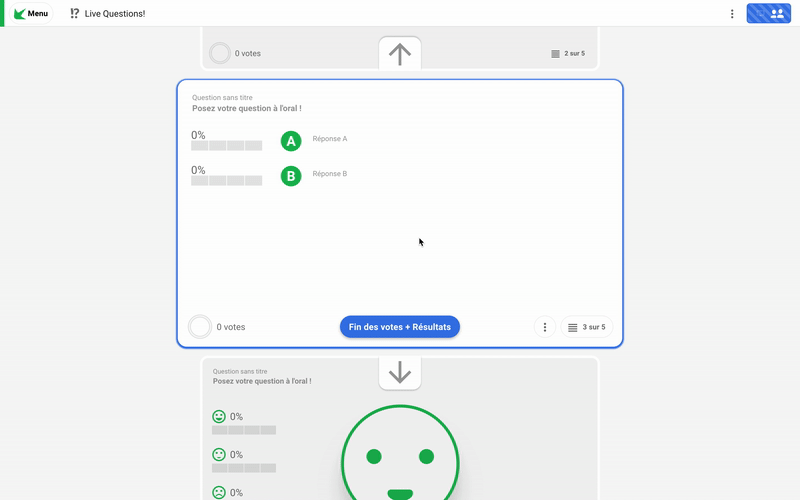Viewport: 800px width, 500px height.
Task: Click the 0% bar for Réponse B
Action: (x=227, y=181)
